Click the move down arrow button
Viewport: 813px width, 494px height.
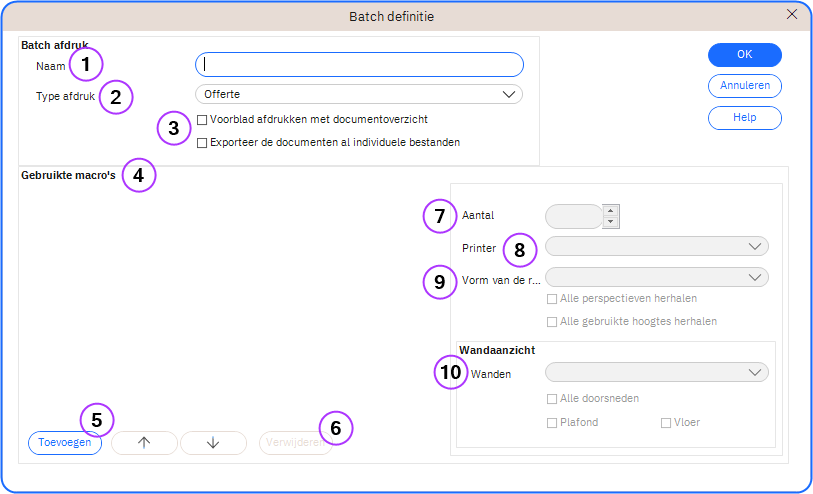point(213,443)
